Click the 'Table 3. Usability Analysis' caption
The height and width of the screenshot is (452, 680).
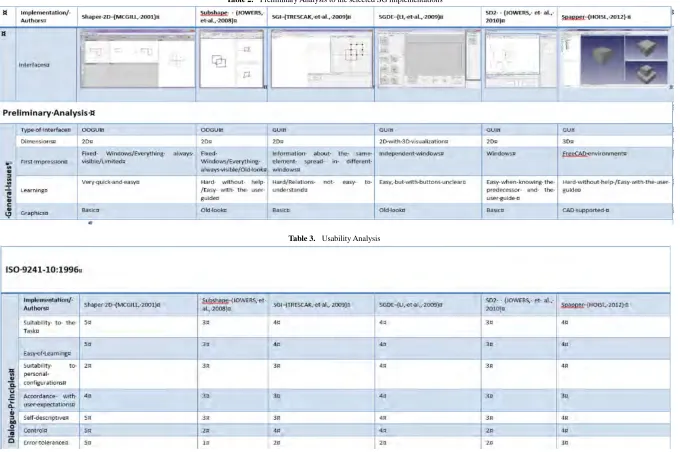coord(334,238)
